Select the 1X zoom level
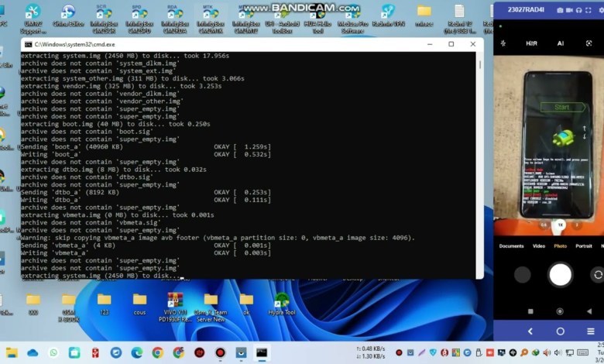 [x=561, y=224]
